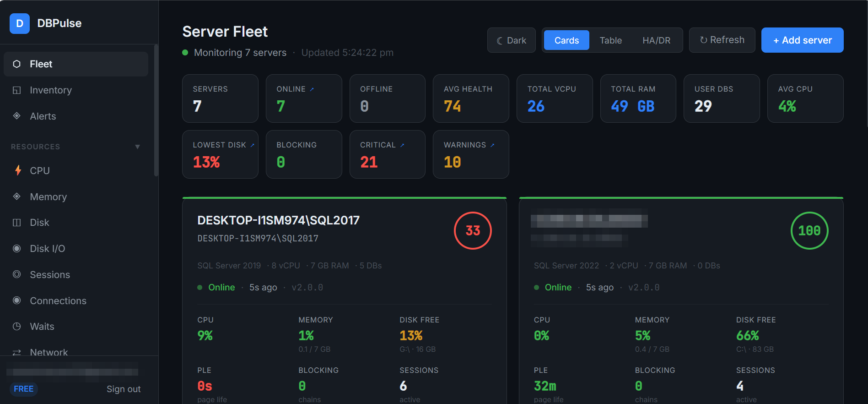Click the OFFLINE 0 tile
The width and height of the screenshot is (868, 404).
pos(388,98)
